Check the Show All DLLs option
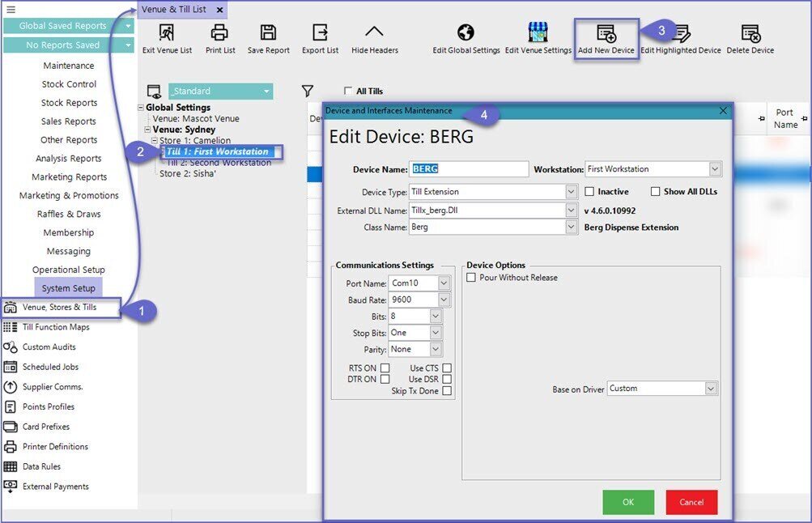 tap(656, 192)
